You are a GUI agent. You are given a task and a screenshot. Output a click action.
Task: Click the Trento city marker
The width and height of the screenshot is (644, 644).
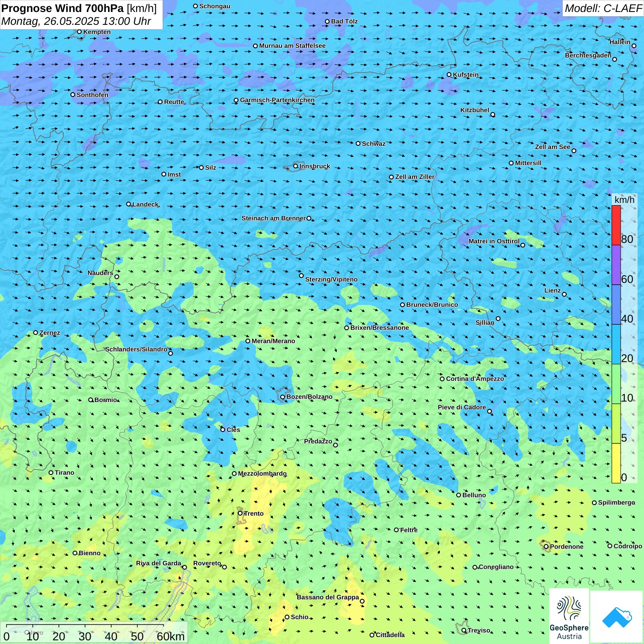[x=240, y=513]
